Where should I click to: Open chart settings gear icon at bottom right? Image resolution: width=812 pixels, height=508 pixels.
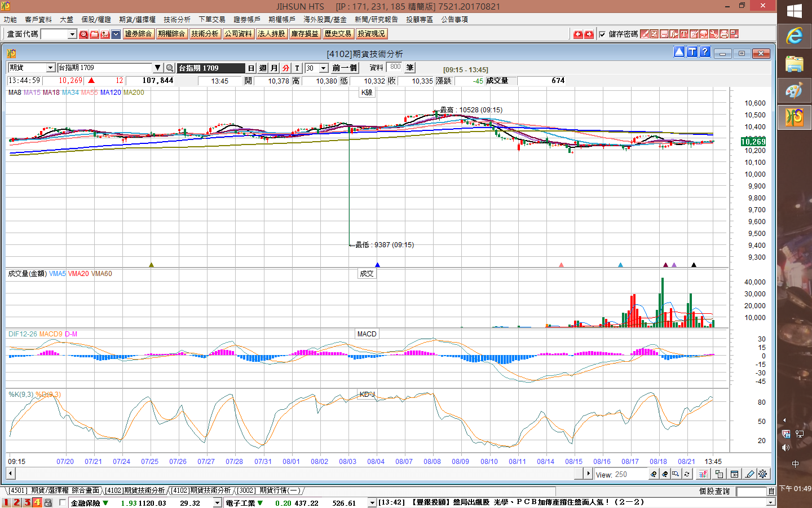(x=763, y=474)
